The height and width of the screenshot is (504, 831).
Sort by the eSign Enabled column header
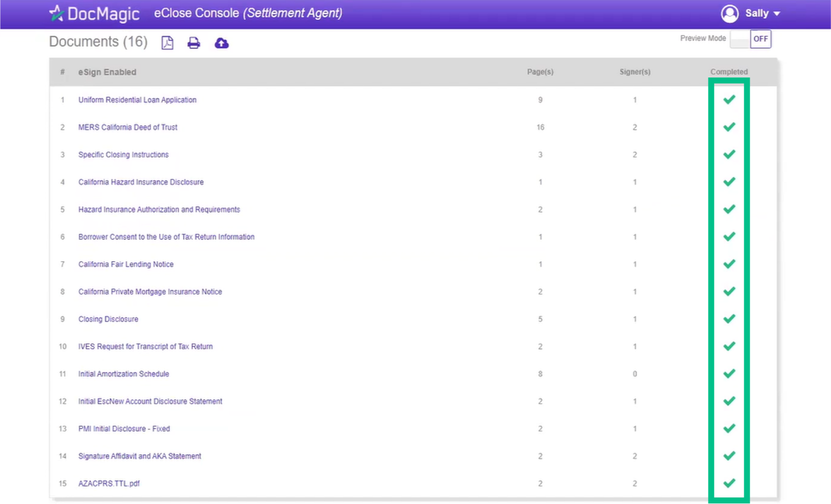click(x=107, y=72)
